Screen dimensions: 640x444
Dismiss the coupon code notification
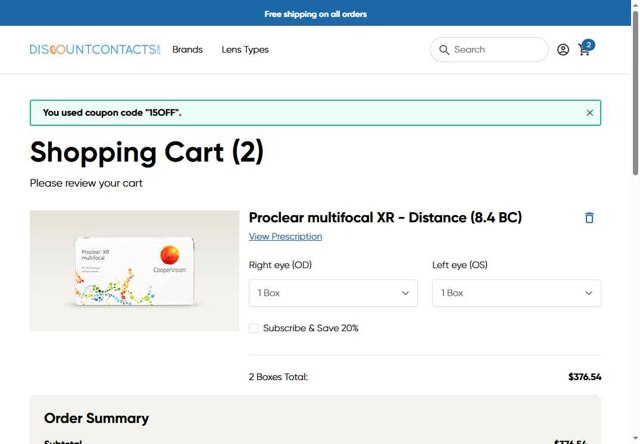590,113
